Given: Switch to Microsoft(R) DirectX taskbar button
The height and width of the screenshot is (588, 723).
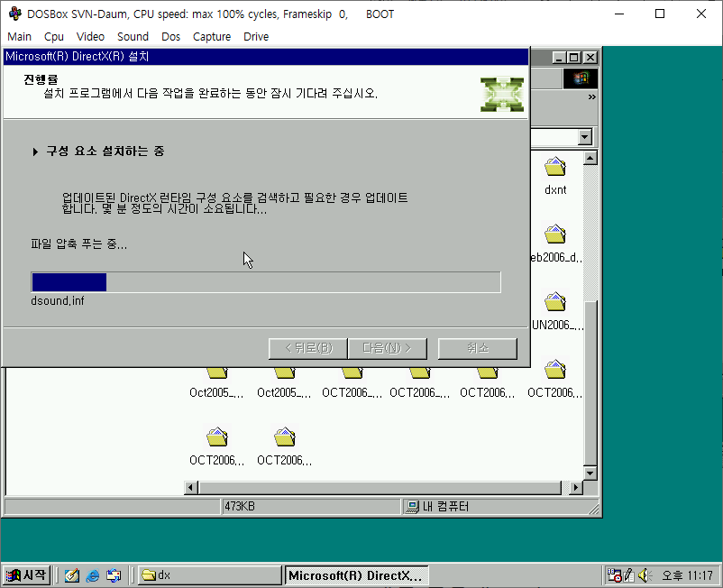Looking at the screenshot, I should coord(356,575).
